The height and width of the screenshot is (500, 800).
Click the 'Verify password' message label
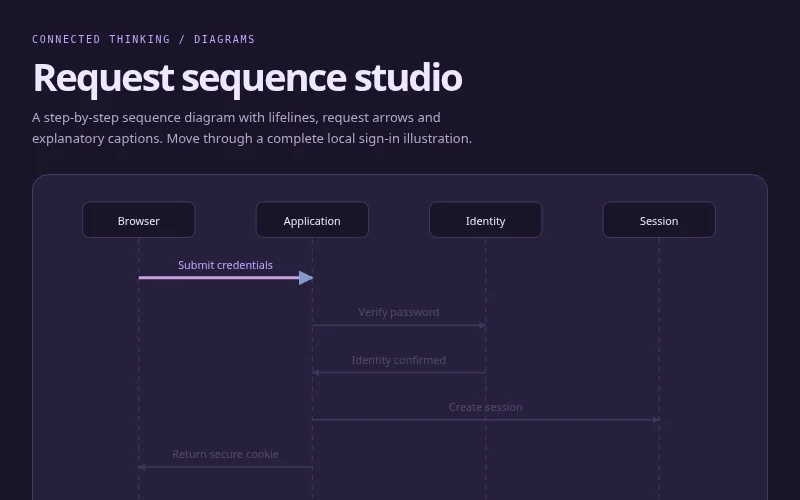point(398,312)
